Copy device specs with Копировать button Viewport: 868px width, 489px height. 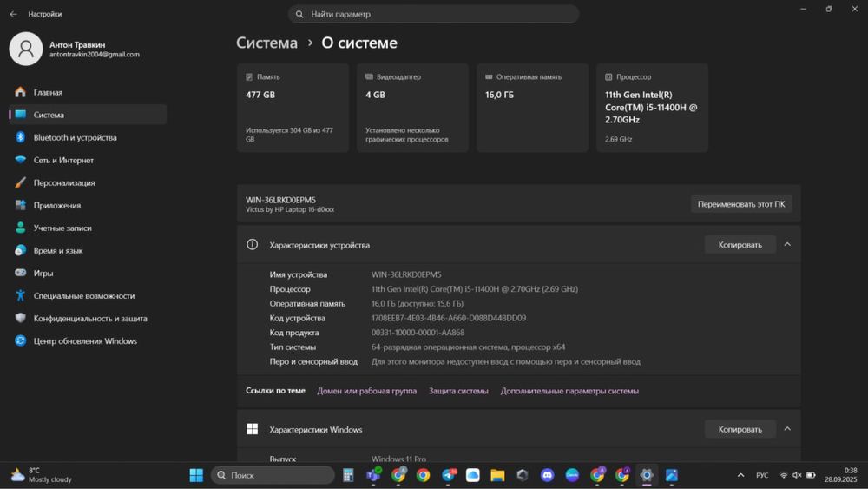tap(740, 245)
